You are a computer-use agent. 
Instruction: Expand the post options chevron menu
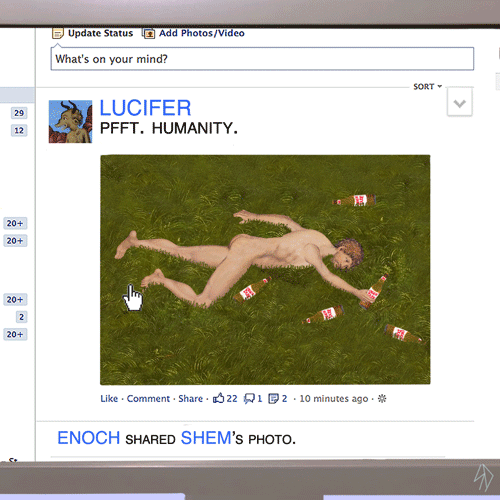click(x=460, y=103)
